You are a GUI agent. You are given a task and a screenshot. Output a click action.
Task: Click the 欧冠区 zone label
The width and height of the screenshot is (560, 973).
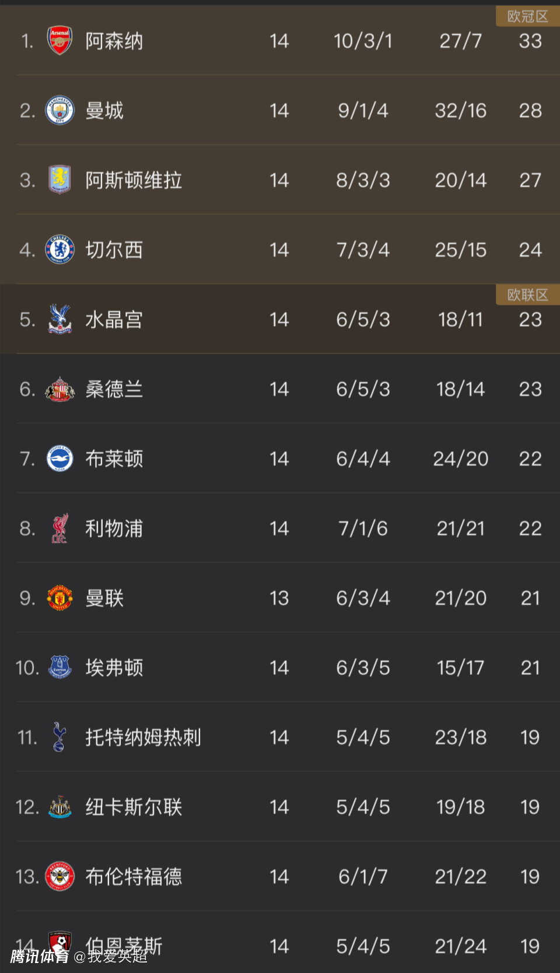point(527,16)
